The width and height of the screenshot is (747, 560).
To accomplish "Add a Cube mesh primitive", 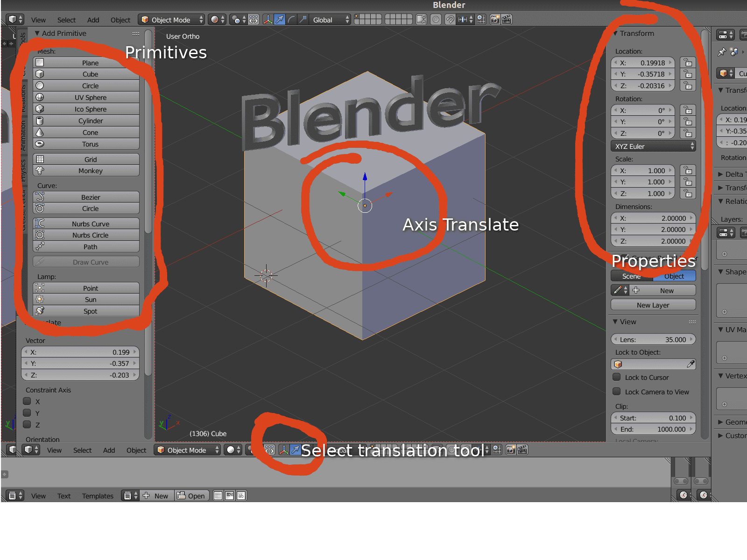I will coord(86,74).
